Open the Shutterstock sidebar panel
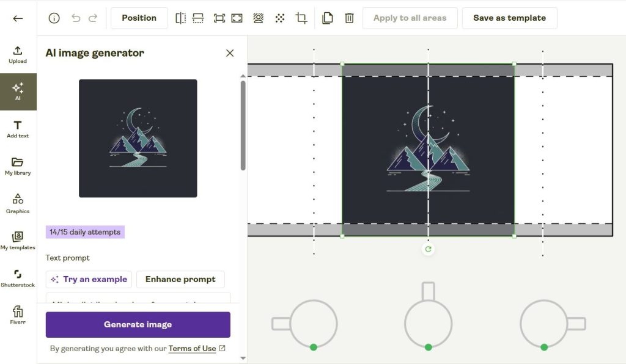The width and height of the screenshot is (626, 364). 18,278
